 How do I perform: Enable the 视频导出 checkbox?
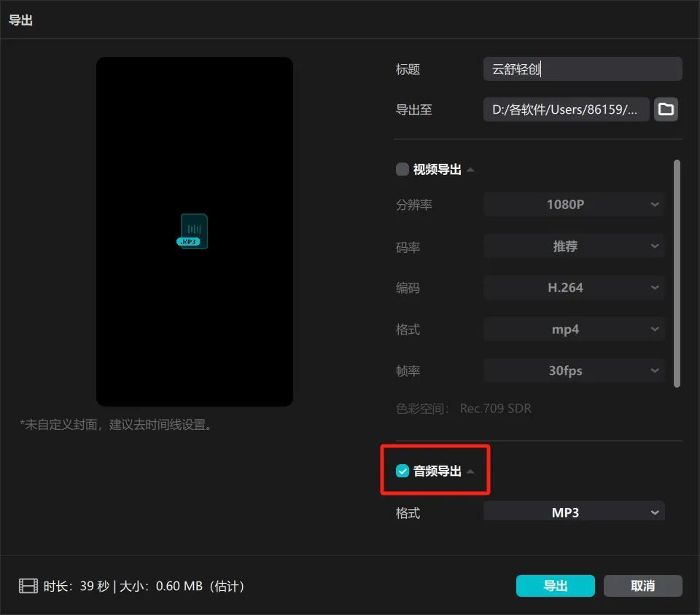point(402,170)
